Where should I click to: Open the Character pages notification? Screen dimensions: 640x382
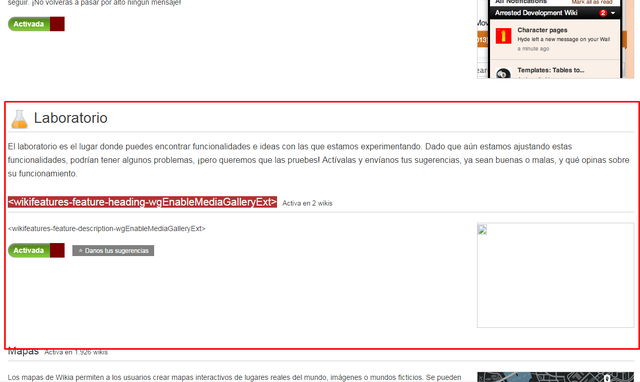(555, 39)
